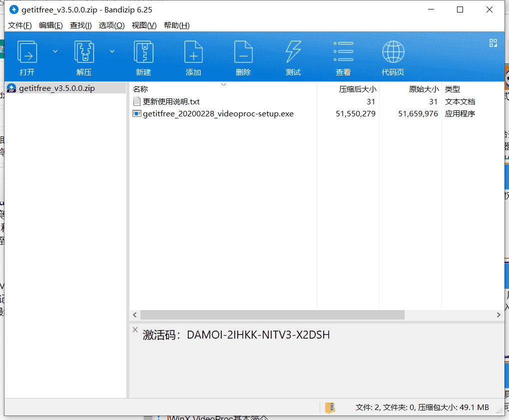Viewport: 509px width, 420px height.
Task: Click the horizontal scrollbar thumb
Action: (x=272, y=315)
